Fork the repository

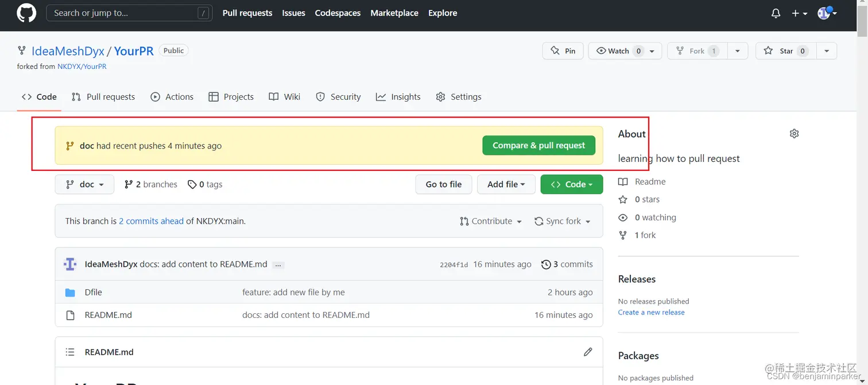(697, 50)
